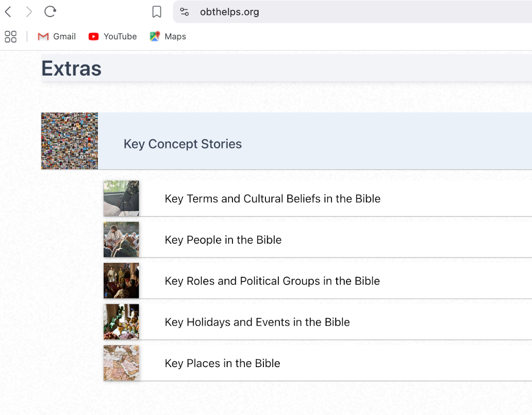The image size is (532, 415).
Task: Collapse the Key Concept Stories section
Action: [182, 144]
